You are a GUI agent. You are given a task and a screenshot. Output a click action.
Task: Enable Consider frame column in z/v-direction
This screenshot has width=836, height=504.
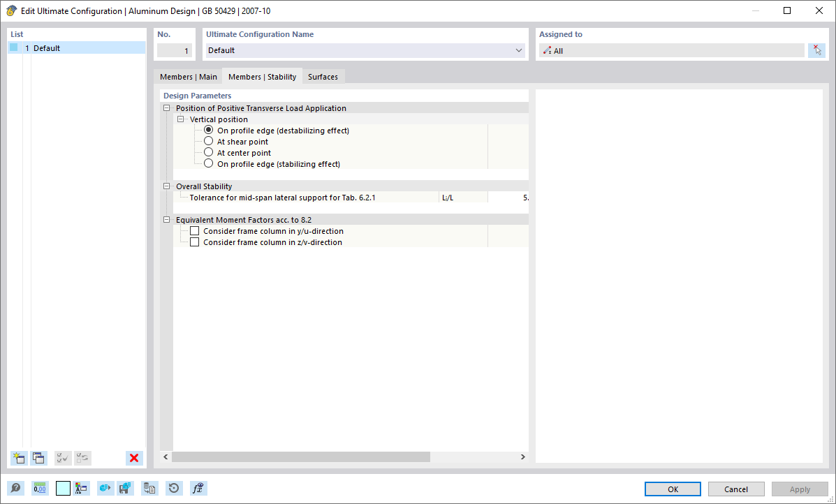tap(194, 242)
